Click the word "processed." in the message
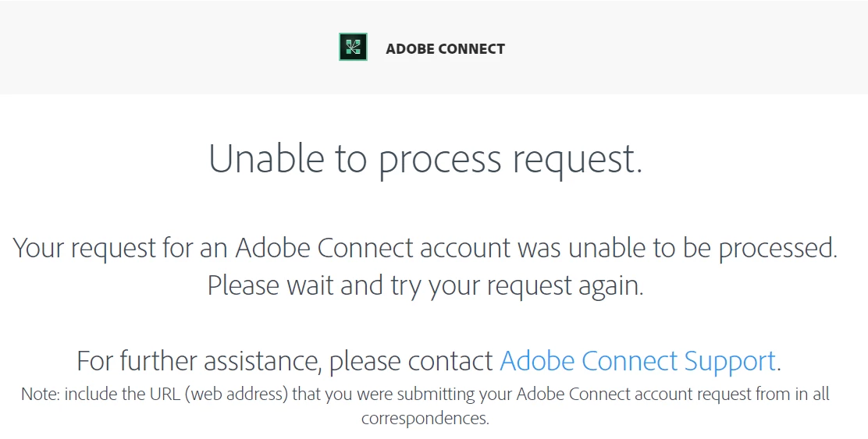This screenshot has width=868, height=439. click(777, 248)
